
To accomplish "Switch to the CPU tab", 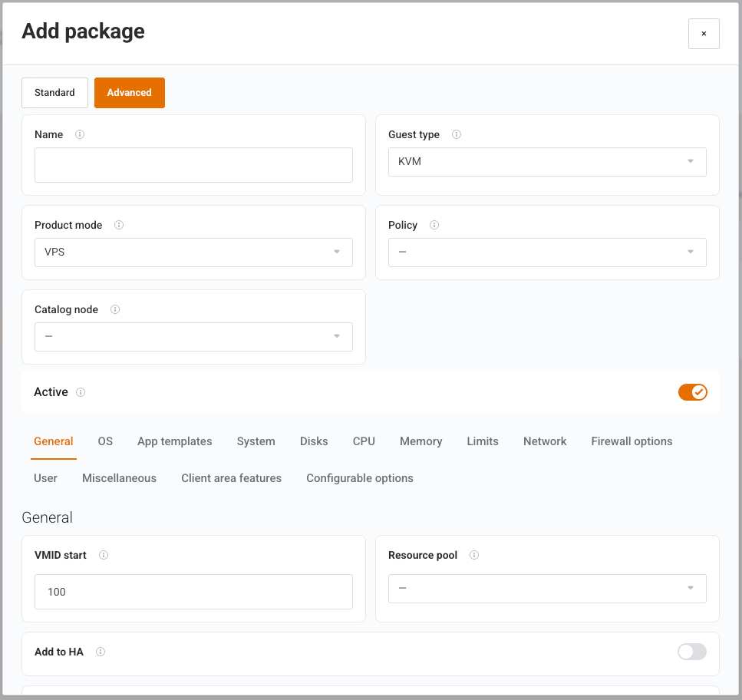I will 364,441.
